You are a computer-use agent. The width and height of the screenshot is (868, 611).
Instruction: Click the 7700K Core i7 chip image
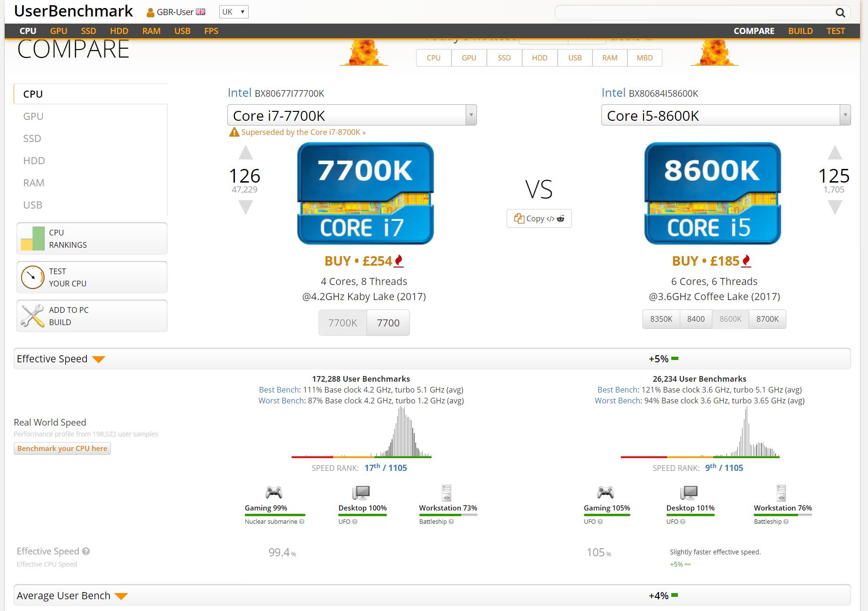(365, 193)
